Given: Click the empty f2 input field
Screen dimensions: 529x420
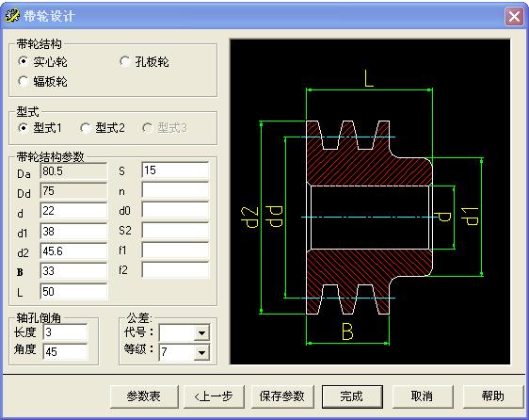Looking at the screenshot, I should (x=175, y=270).
